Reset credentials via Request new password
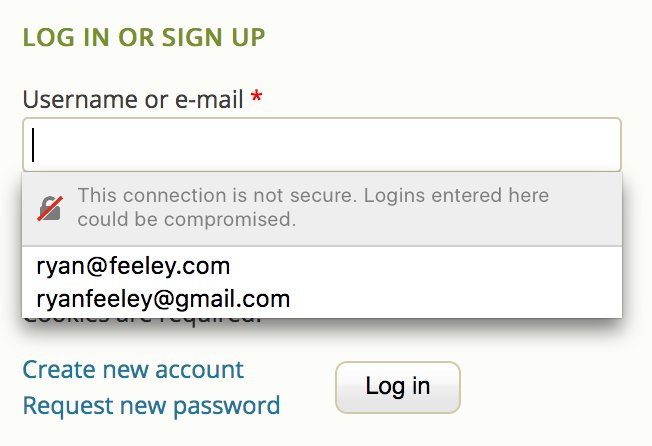Viewport: 652px width, 446px height. click(x=151, y=405)
